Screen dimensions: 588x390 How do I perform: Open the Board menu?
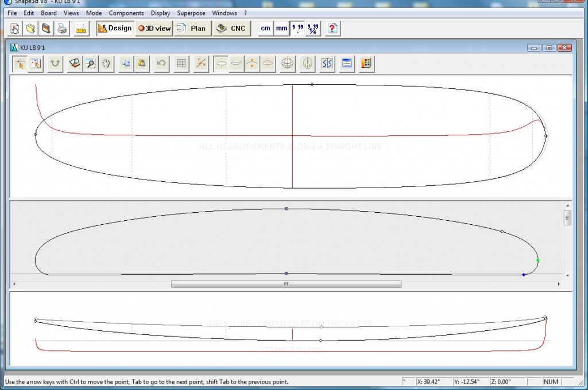tap(48, 13)
